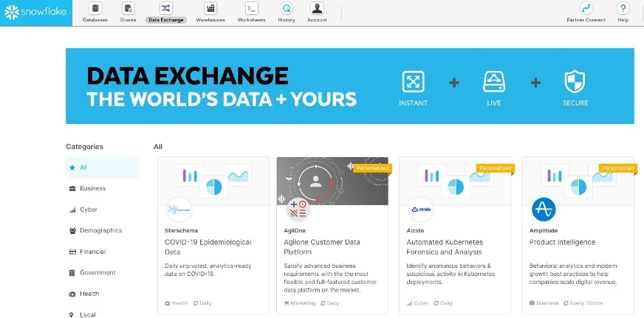Click Daily refresh label on Starschema card
644x318 pixels.
(x=202, y=303)
